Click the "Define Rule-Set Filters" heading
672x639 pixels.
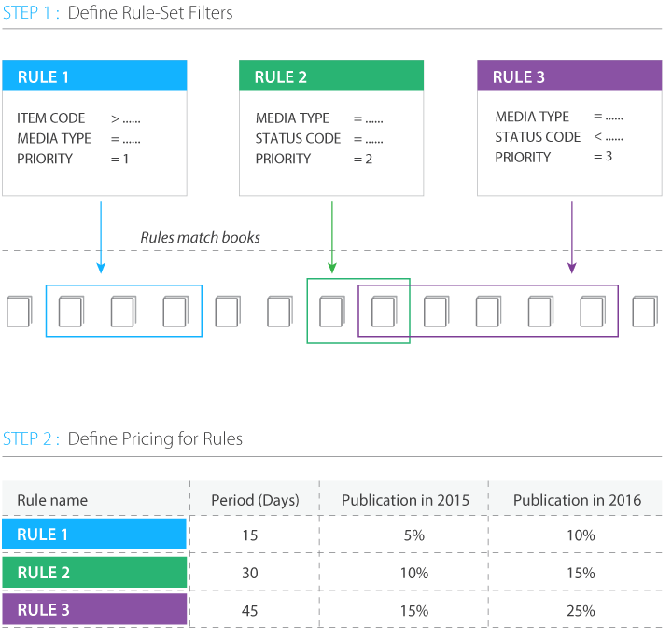click(150, 13)
